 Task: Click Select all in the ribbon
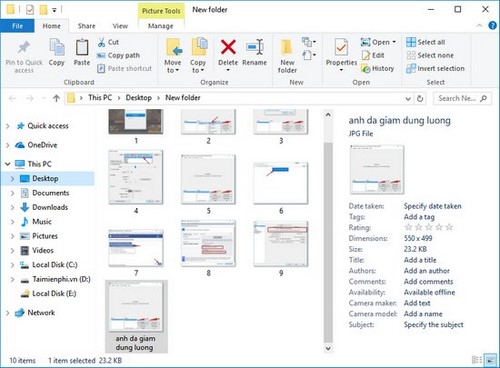(x=426, y=42)
